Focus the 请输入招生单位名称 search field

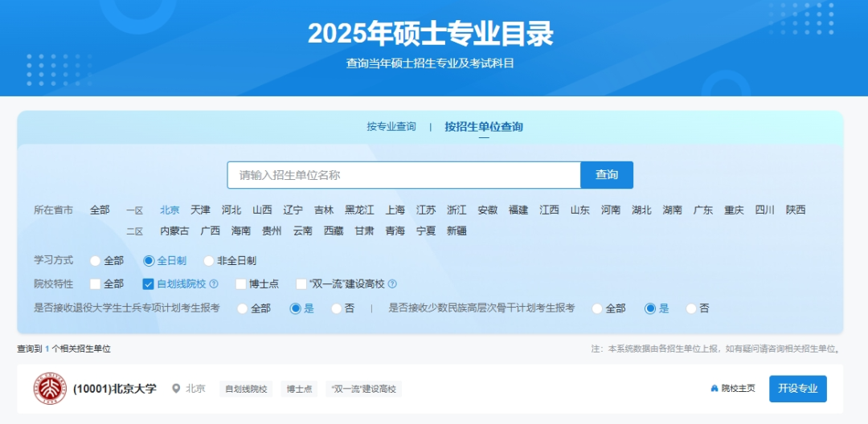403,175
